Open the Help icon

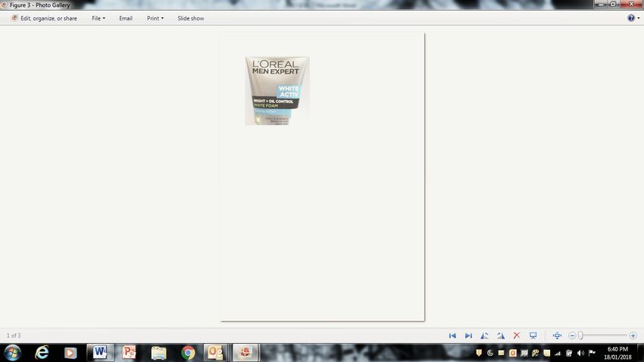pos(631,17)
